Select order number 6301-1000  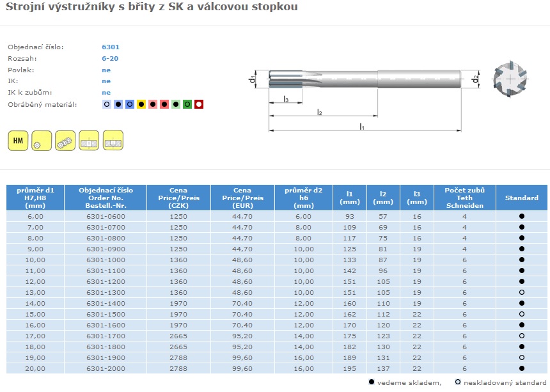(106, 260)
